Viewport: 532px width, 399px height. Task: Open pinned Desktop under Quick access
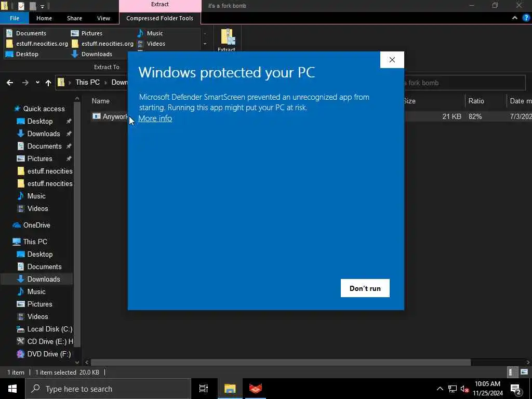pos(39,121)
